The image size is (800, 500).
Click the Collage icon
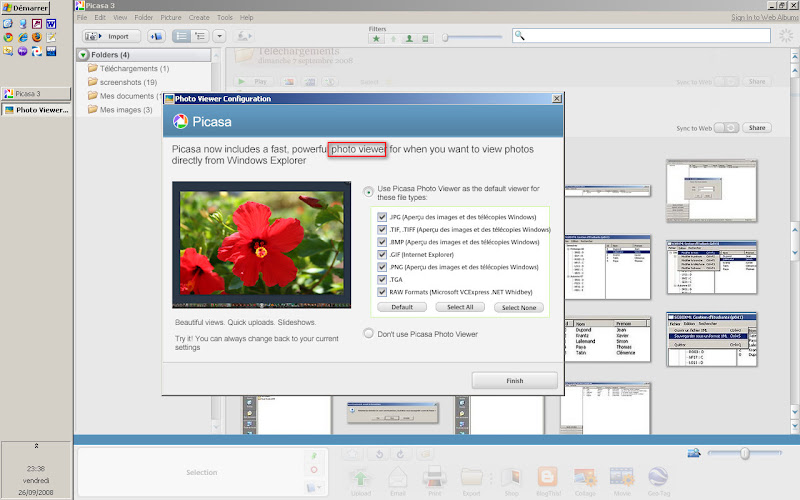click(585, 482)
